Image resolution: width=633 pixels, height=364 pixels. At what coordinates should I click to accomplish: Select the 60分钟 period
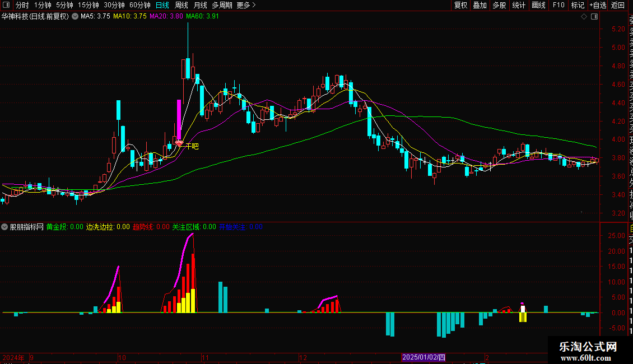point(140,5)
